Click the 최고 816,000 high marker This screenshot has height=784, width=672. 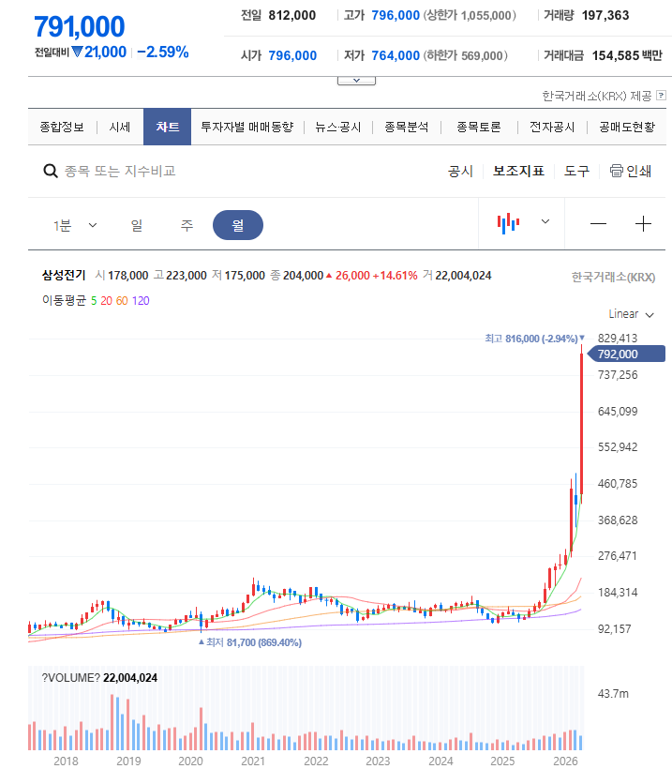(534, 339)
